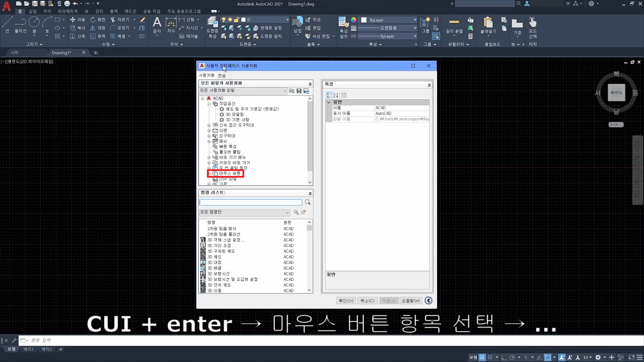The height and width of the screenshot is (362, 644).
Task: Select the Circle drawing tool
Action: [x=34, y=23]
